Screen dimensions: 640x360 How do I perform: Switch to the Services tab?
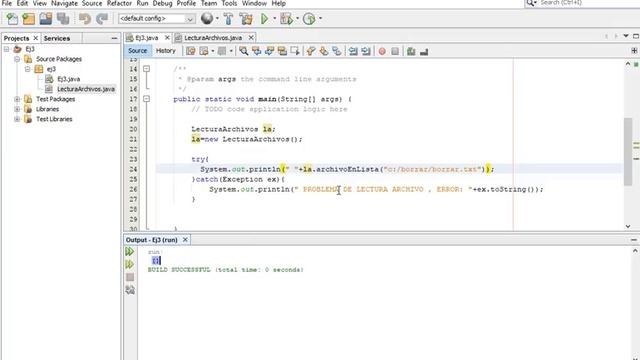(x=57, y=38)
